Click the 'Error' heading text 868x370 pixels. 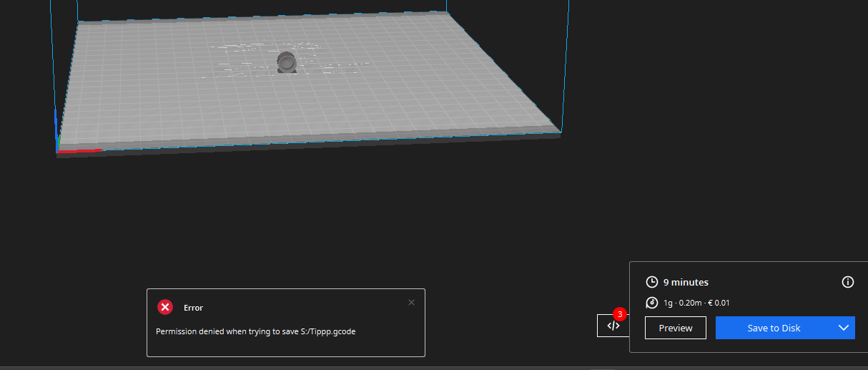193,308
